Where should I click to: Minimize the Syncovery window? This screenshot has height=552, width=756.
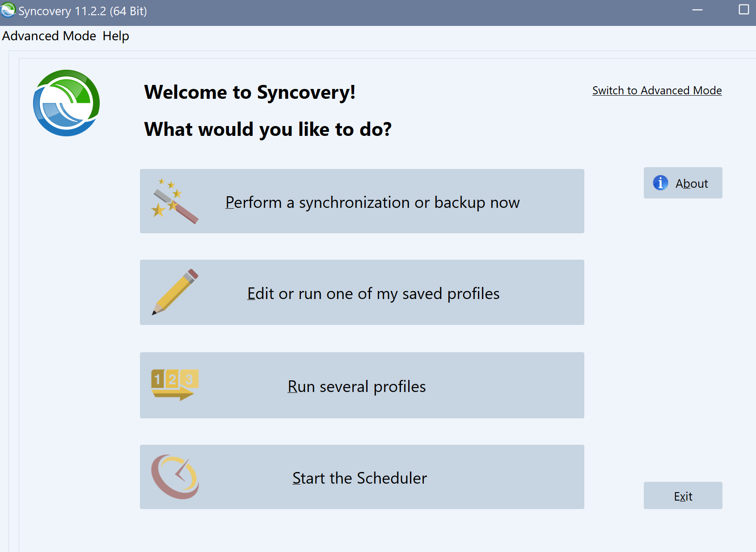[697, 10]
